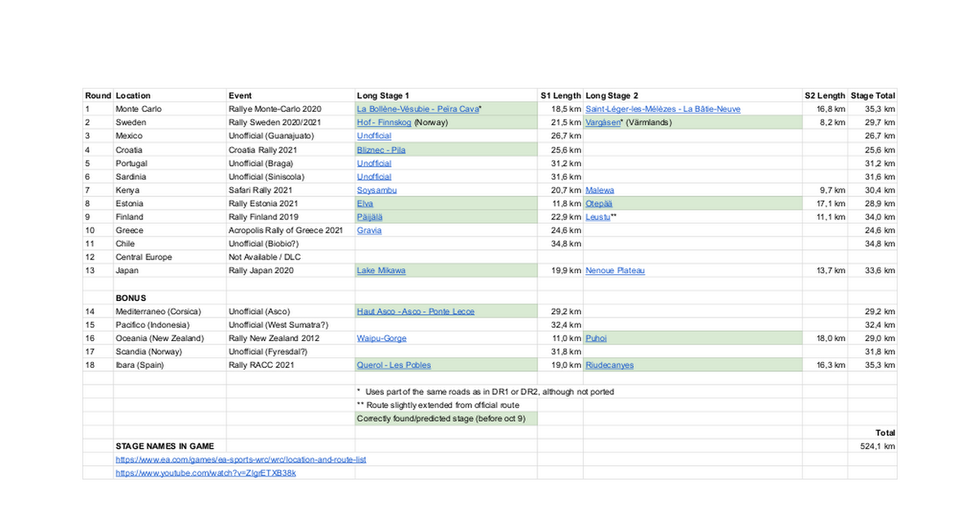Viewport: 980px width, 514px height.
Task: Select the 524,1 km total cell
Action: click(872, 446)
